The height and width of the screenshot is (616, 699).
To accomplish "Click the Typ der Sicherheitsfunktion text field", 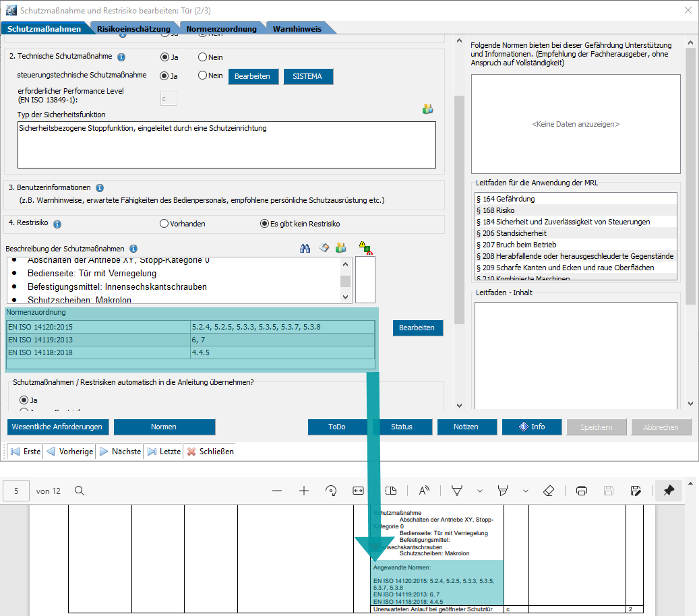I will coord(226,144).
